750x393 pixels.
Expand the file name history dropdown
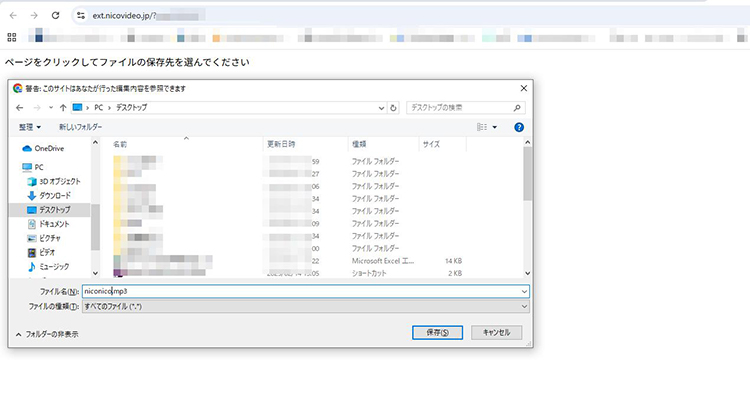point(525,291)
